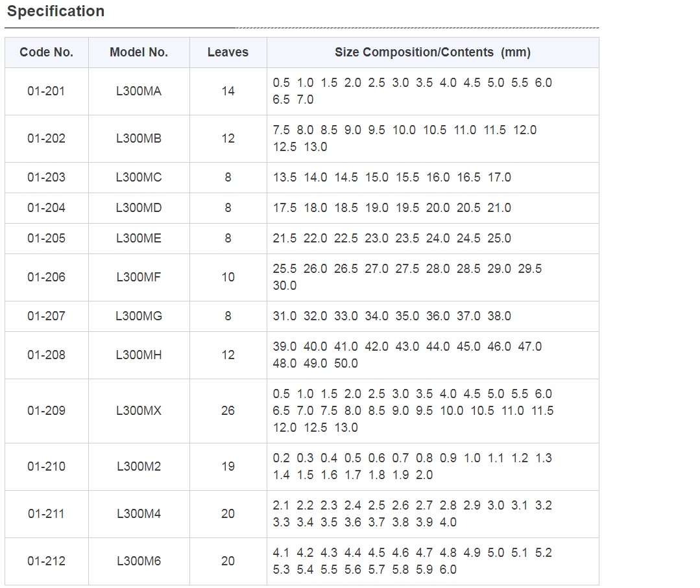Screen dimensions: 700x588
Task: Select the L300MF model cell
Action: click(139, 277)
